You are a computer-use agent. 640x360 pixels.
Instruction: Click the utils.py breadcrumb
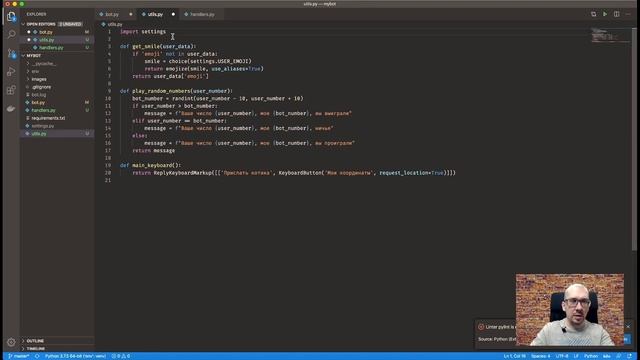112,24
